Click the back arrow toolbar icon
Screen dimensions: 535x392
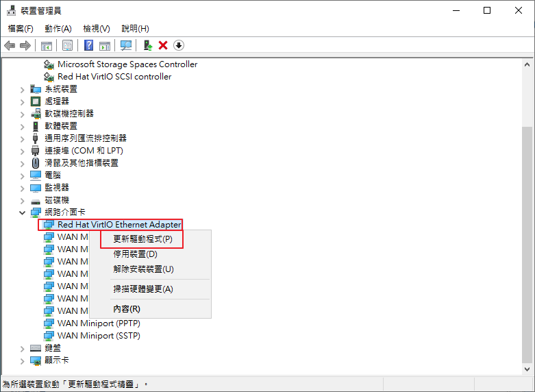(10, 45)
